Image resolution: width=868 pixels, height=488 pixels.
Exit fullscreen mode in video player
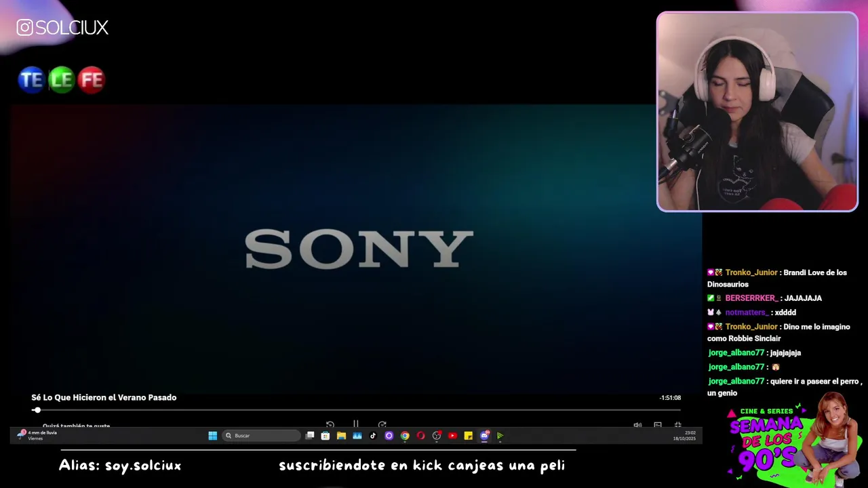pyautogui.click(x=677, y=425)
